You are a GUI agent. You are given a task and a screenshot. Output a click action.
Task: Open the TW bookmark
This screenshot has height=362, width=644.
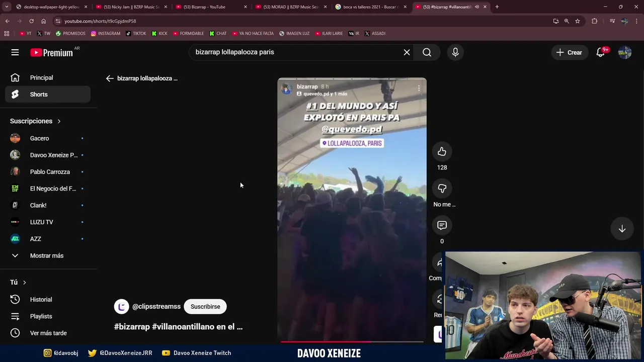(44, 34)
